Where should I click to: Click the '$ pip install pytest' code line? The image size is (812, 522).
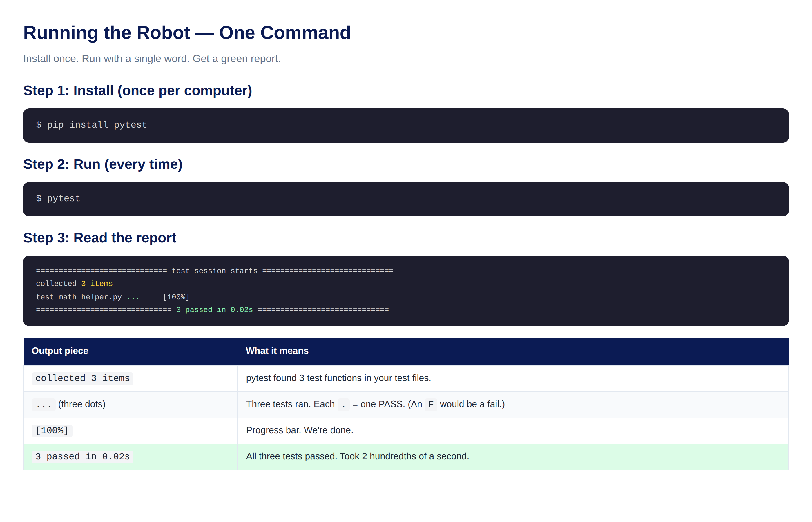[x=92, y=125]
